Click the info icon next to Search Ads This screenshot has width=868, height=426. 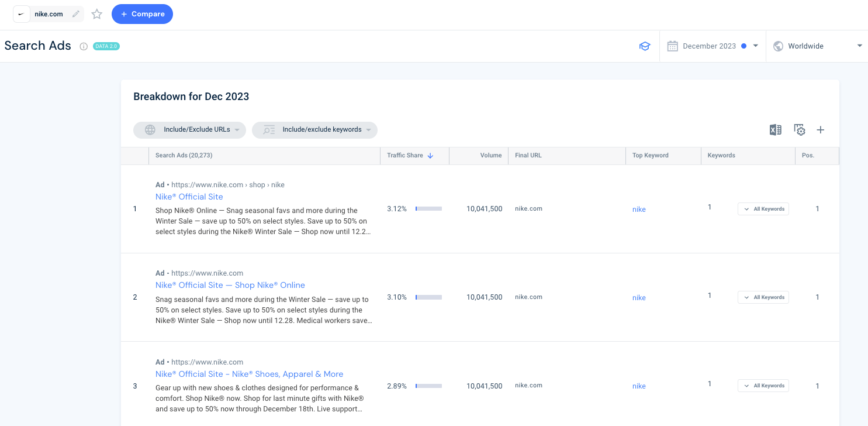pos(82,46)
